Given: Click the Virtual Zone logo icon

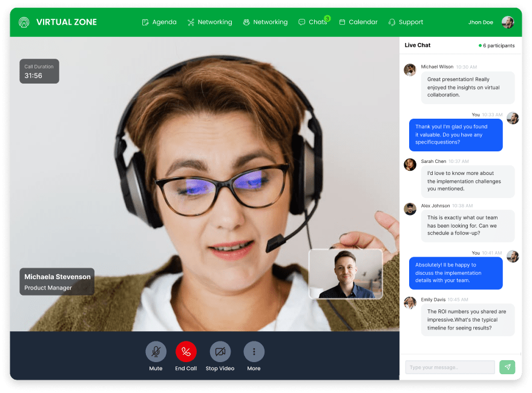Looking at the screenshot, I should click(x=24, y=22).
